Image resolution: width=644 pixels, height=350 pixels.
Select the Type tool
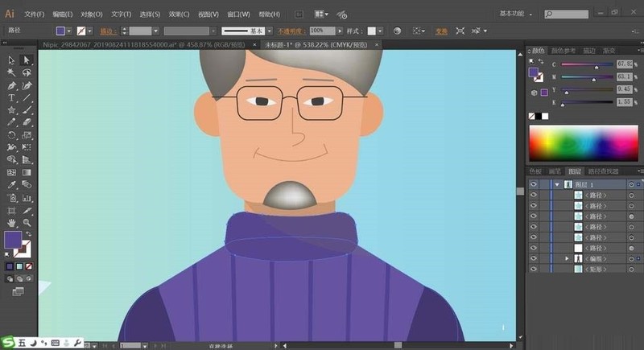[11, 97]
